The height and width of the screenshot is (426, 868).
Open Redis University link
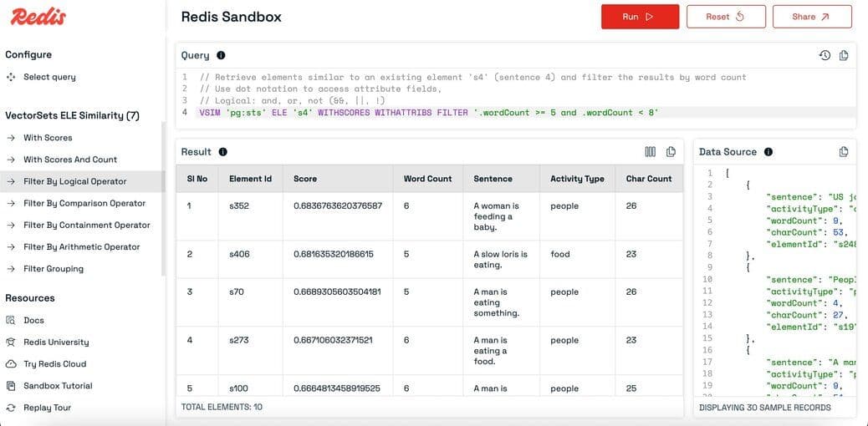[56, 342]
